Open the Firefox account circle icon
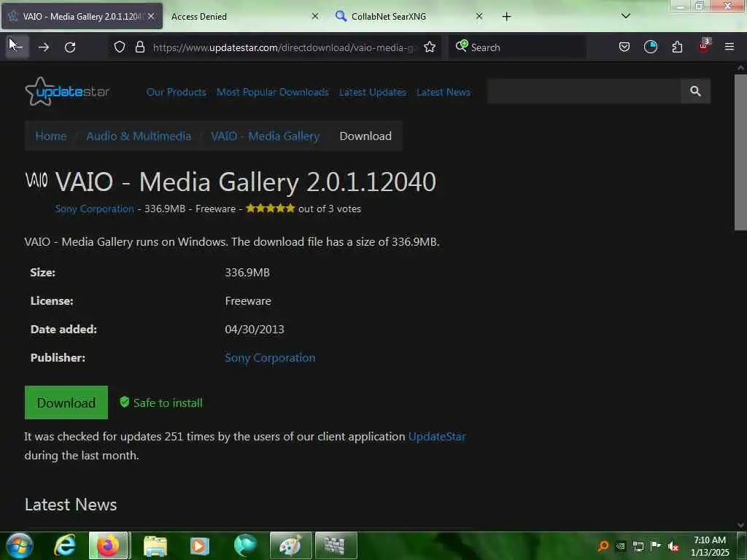Viewport: 747px width, 560px height. click(x=650, y=47)
